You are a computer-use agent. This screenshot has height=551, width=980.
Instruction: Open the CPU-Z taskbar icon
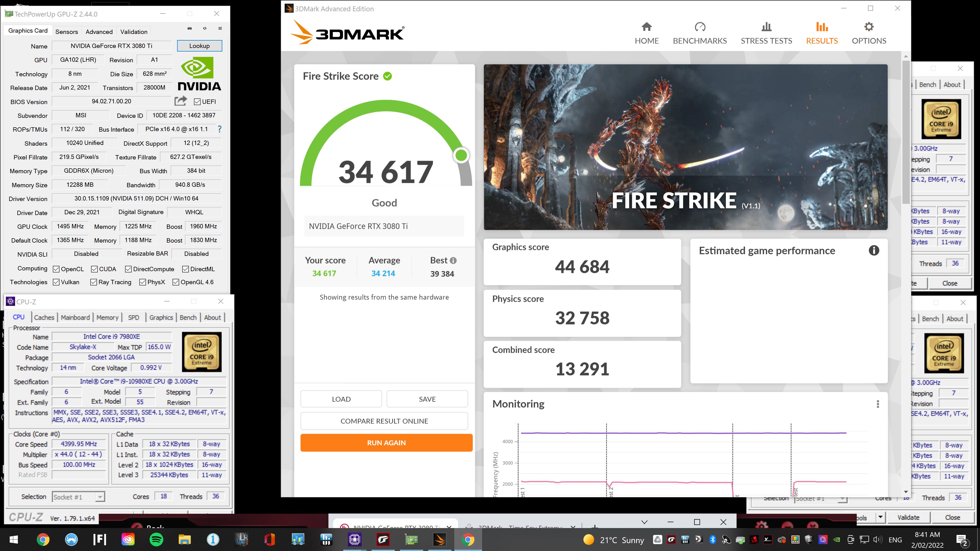[x=354, y=540]
